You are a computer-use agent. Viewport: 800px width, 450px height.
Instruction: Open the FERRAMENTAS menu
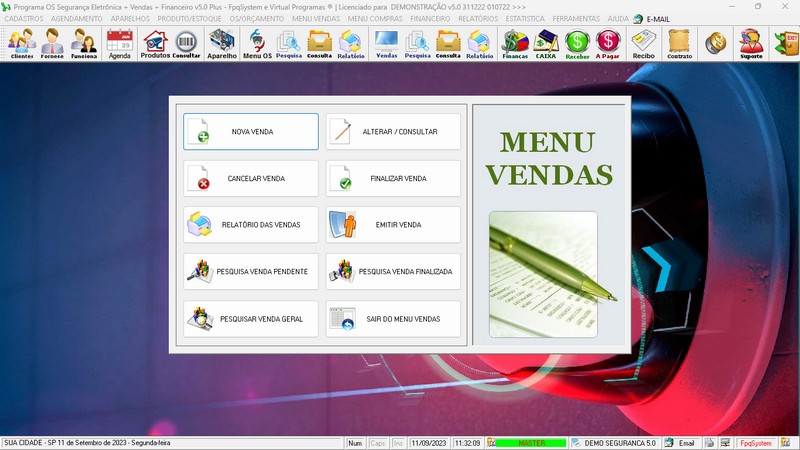(576, 18)
